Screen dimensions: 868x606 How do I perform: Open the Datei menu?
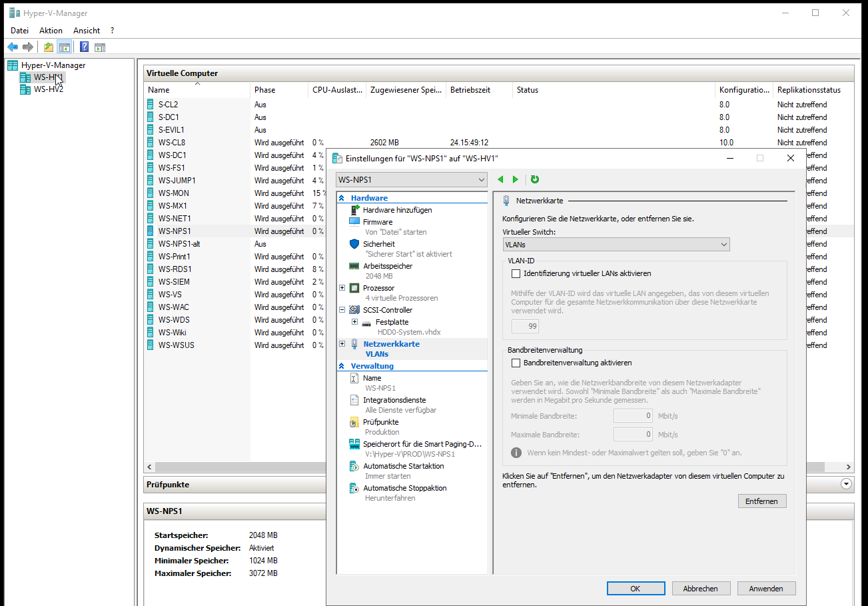tap(20, 31)
